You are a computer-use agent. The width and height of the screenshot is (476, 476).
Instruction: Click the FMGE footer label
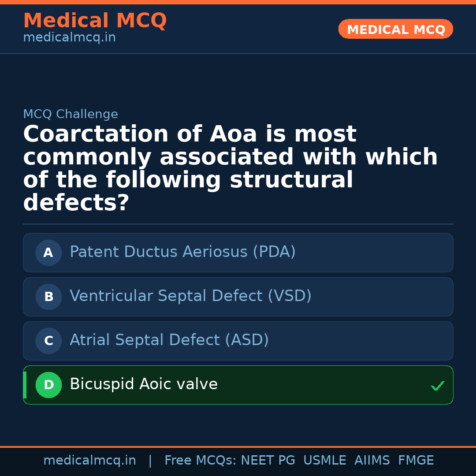click(x=416, y=461)
